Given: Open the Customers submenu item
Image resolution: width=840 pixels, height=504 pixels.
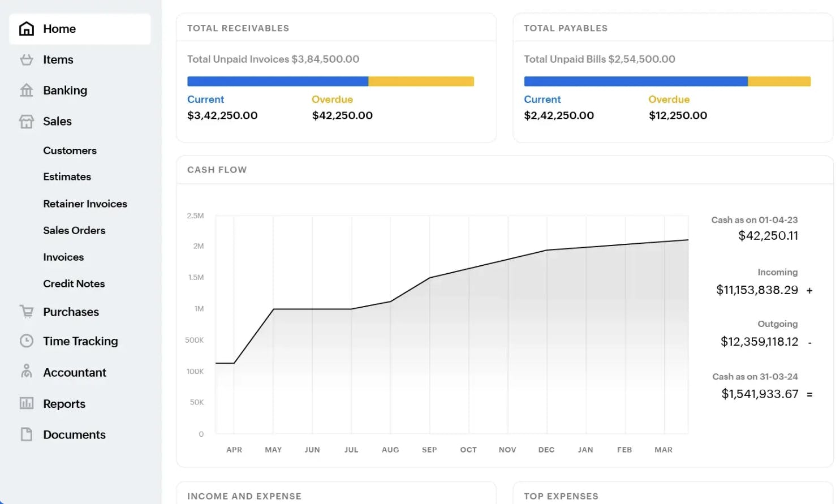Looking at the screenshot, I should point(70,150).
